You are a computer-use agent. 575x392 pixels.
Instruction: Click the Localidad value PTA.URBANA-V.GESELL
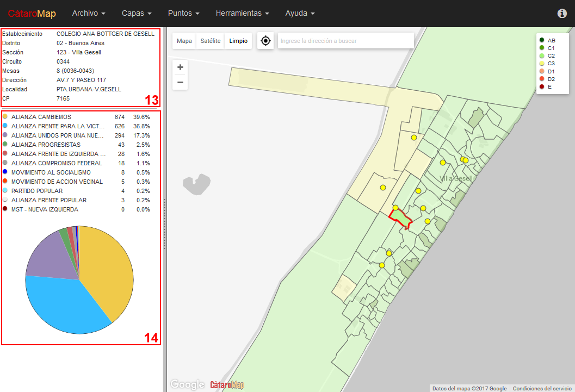pos(89,89)
